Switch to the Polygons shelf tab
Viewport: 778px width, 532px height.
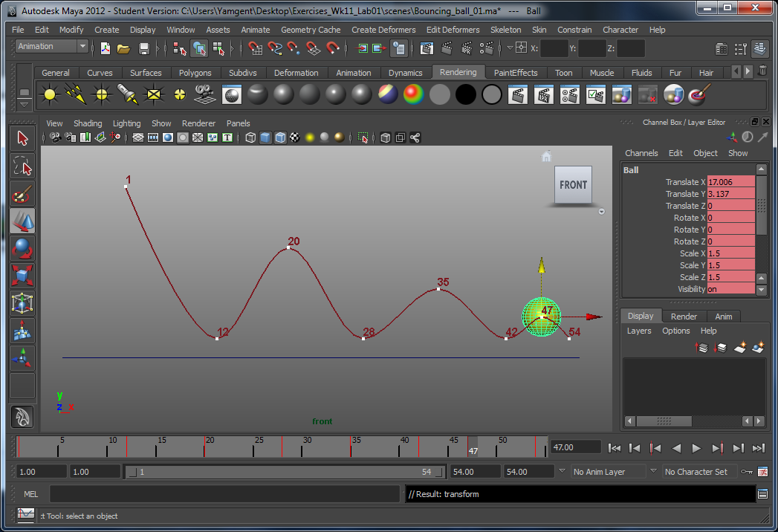pos(195,73)
